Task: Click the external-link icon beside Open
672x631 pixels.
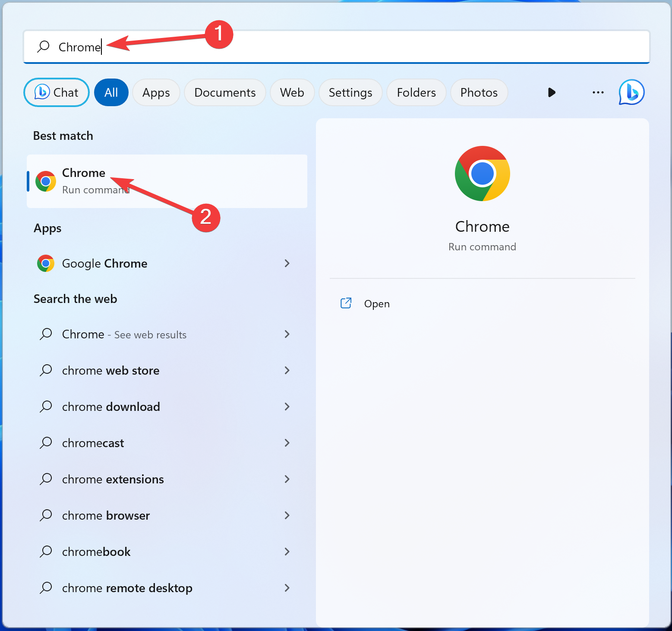Action: 346,303
